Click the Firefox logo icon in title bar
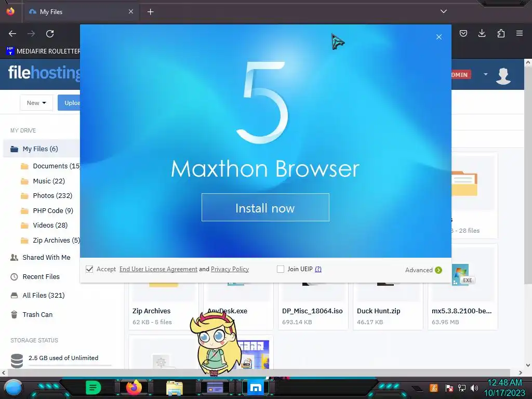The image size is (532, 399). click(10, 11)
